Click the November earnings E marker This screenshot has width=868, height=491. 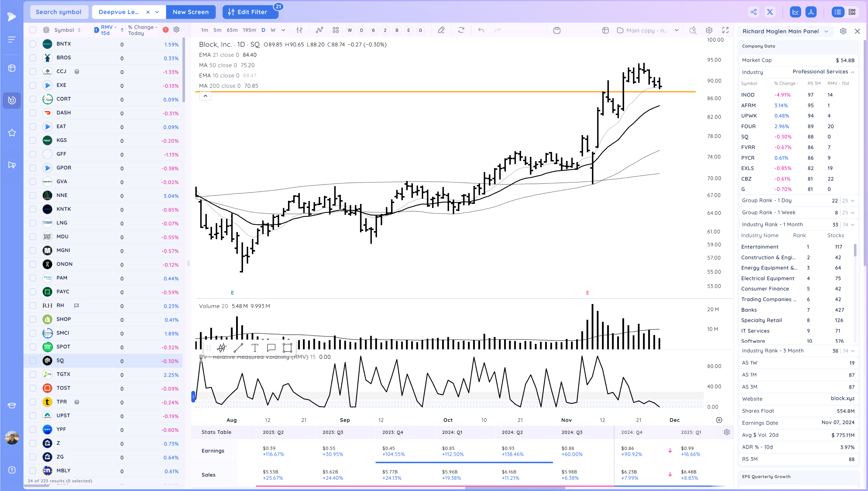(587, 293)
